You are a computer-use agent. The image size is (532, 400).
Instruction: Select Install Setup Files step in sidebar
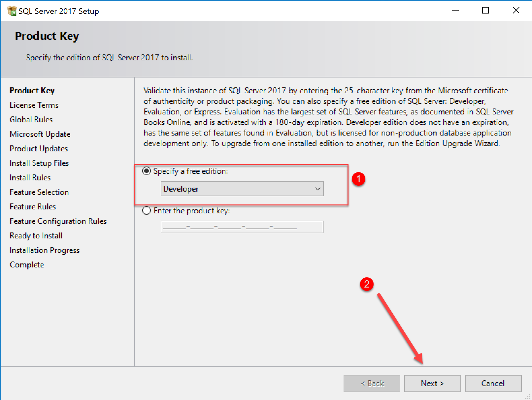click(39, 163)
